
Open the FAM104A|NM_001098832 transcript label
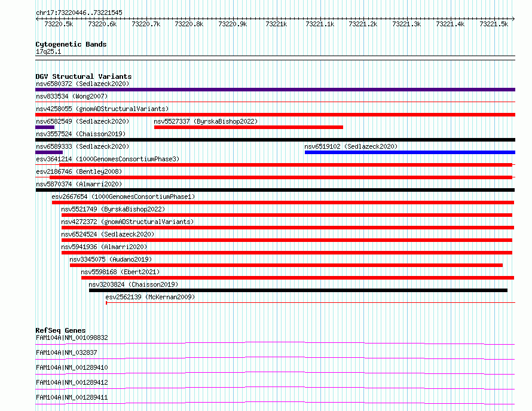point(72,338)
